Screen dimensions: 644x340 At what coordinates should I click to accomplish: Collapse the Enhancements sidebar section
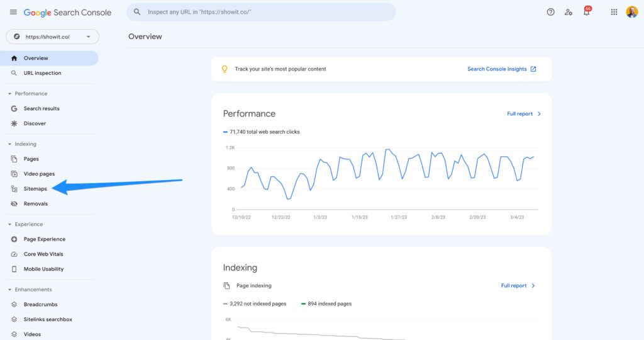tap(10, 290)
